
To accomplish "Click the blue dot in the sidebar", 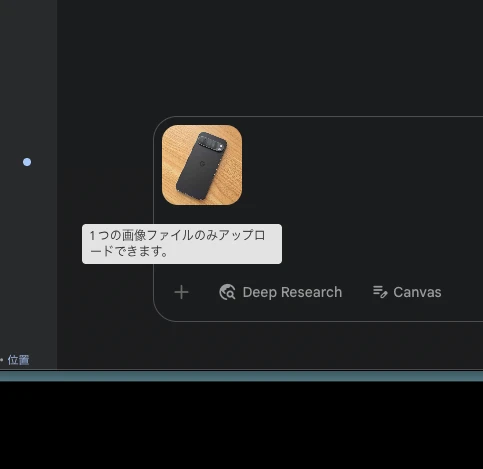I will pos(27,162).
